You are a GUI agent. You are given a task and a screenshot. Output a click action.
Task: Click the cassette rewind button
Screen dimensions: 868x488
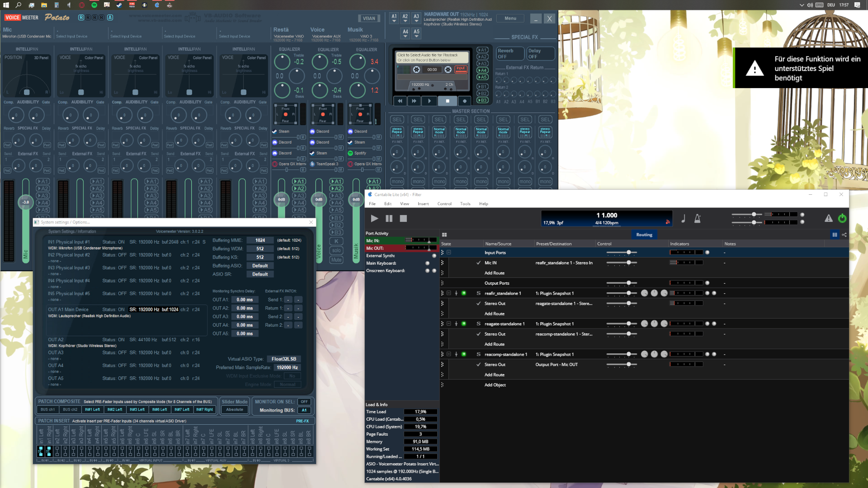pos(400,101)
